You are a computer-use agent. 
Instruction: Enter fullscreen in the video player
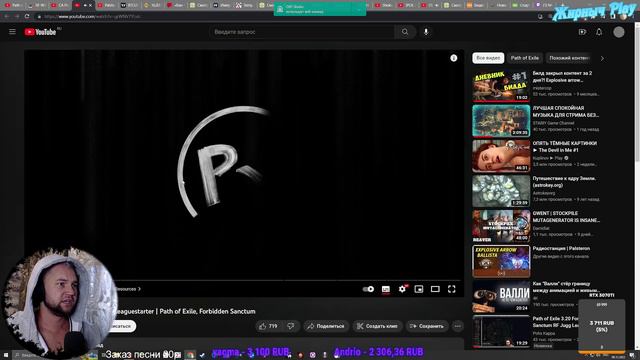pos(451,289)
